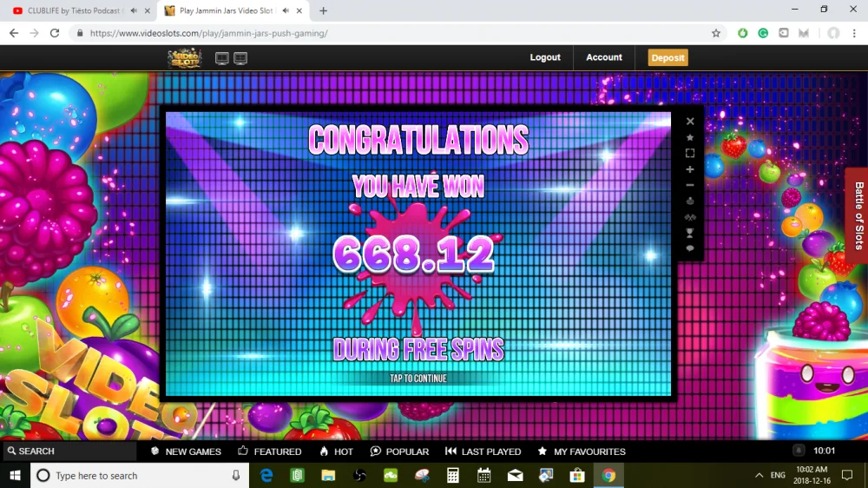Click the Videoslots logo in the header
This screenshot has height=488, width=868.
[x=185, y=57]
